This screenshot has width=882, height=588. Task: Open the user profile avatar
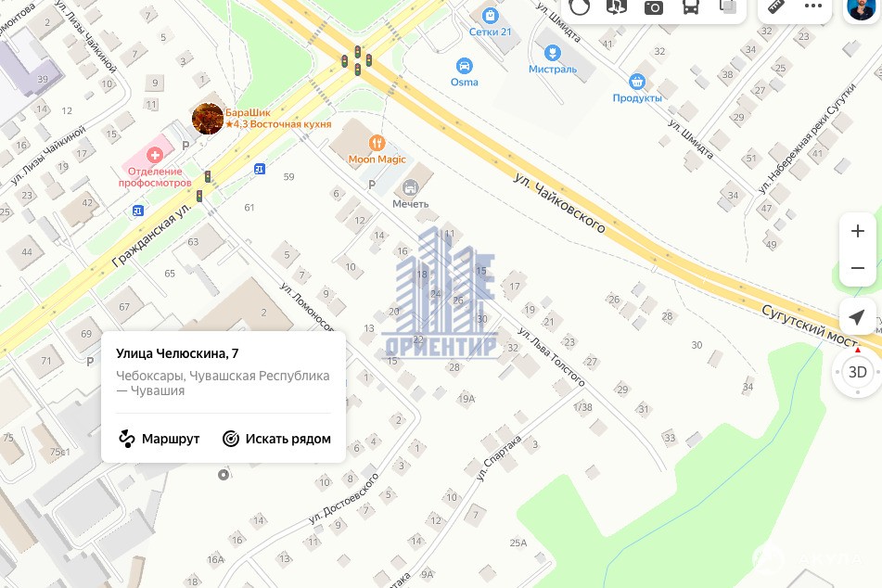(x=862, y=8)
